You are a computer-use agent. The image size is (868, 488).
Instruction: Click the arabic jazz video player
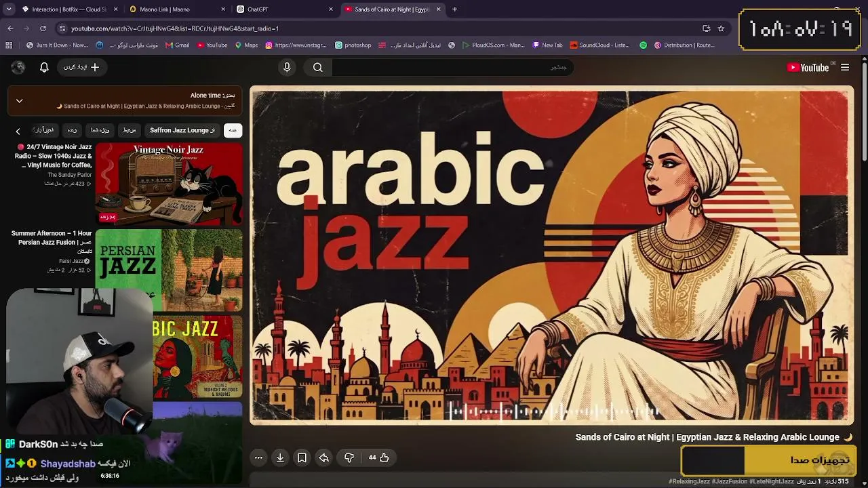tap(552, 256)
